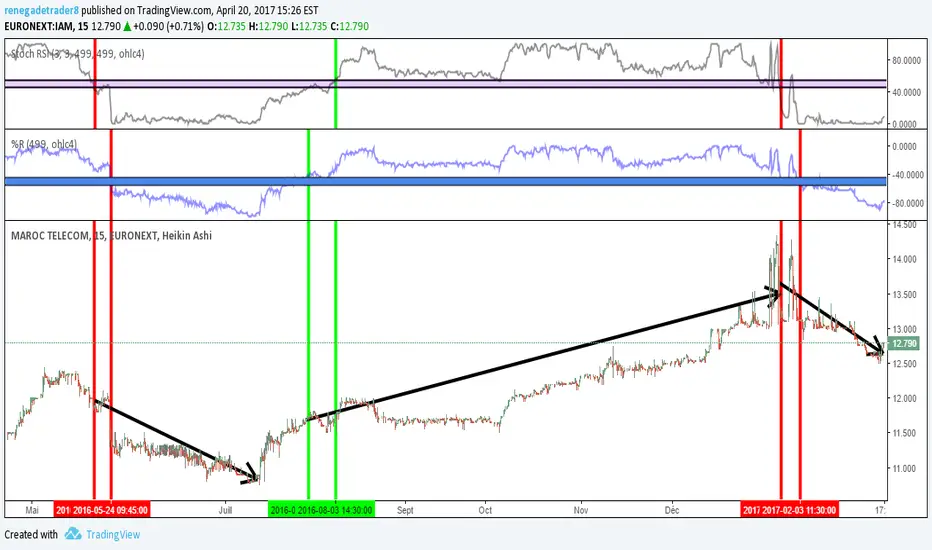Viewport: 932px width, 550px height.
Task: Click the 12.000 price axis label
Action: click(x=904, y=398)
